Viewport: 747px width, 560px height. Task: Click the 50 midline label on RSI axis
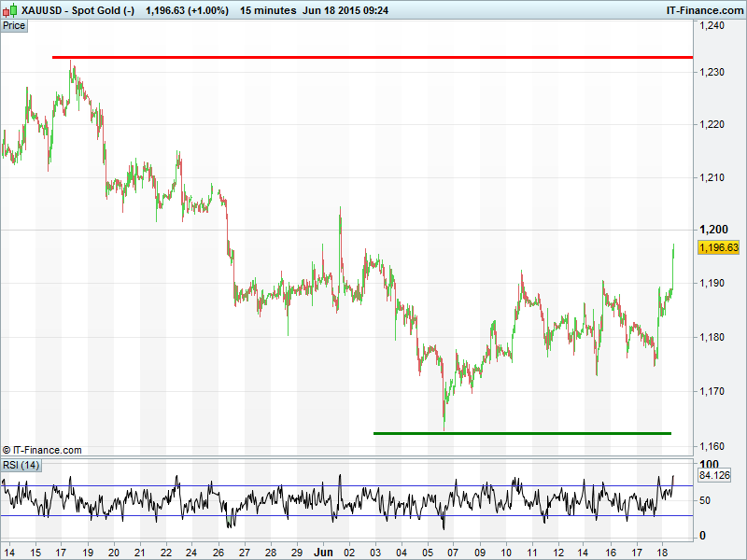point(706,500)
